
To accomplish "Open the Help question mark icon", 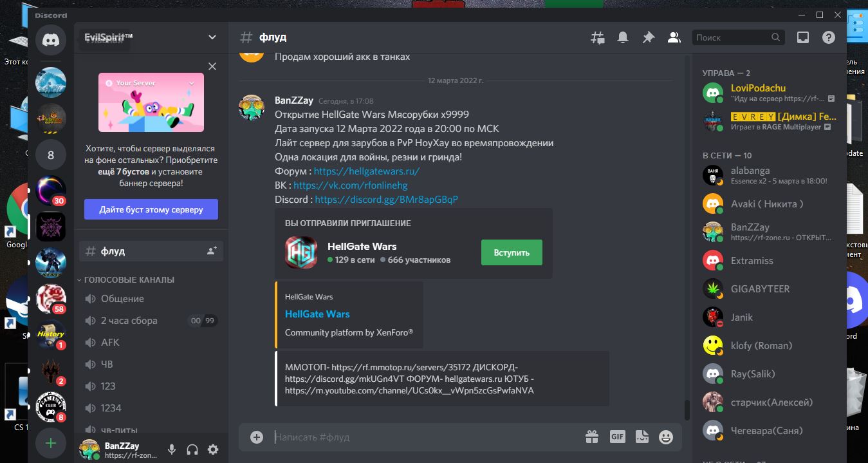I will [829, 38].
